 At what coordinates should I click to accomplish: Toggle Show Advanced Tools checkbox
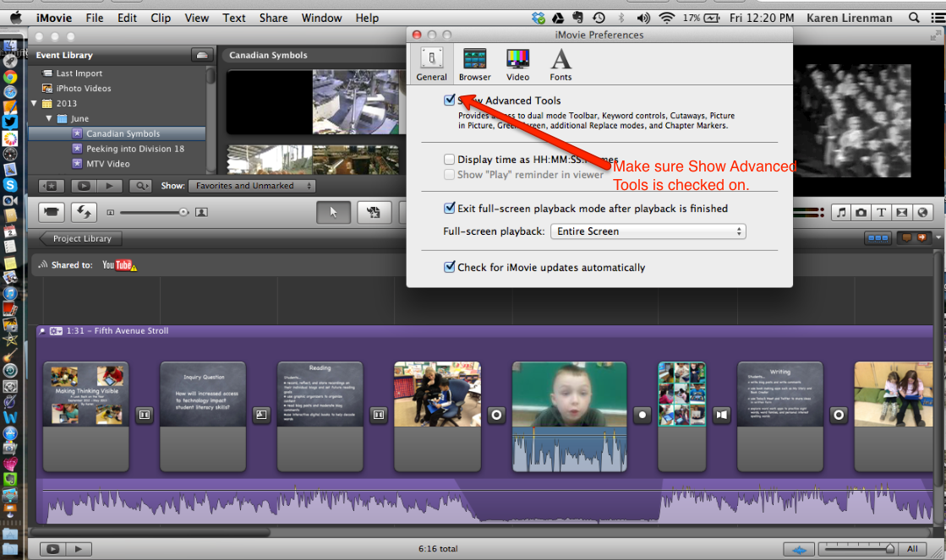tap(450, 100)
